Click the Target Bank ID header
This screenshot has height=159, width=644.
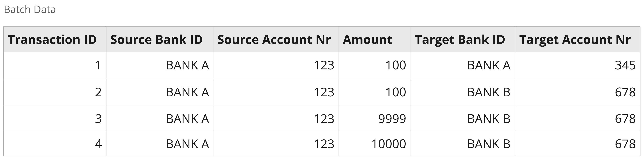460,40
